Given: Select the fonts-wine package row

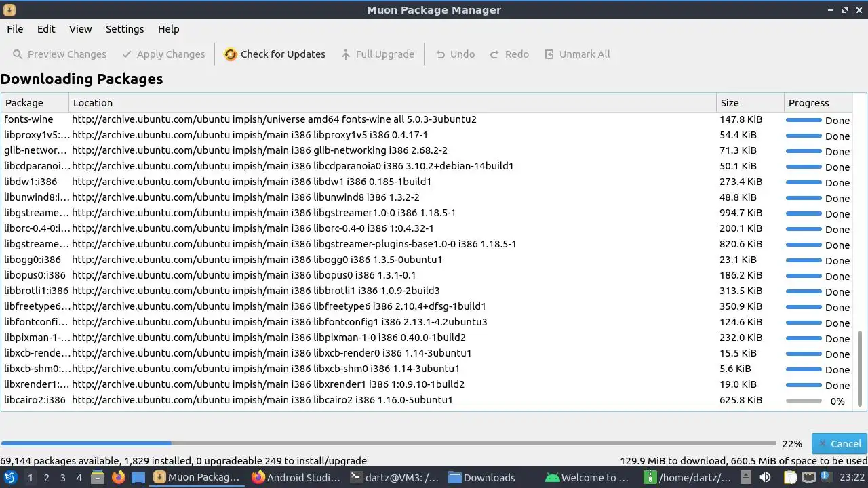Looking at the screenshot, I should pos(427,119).
